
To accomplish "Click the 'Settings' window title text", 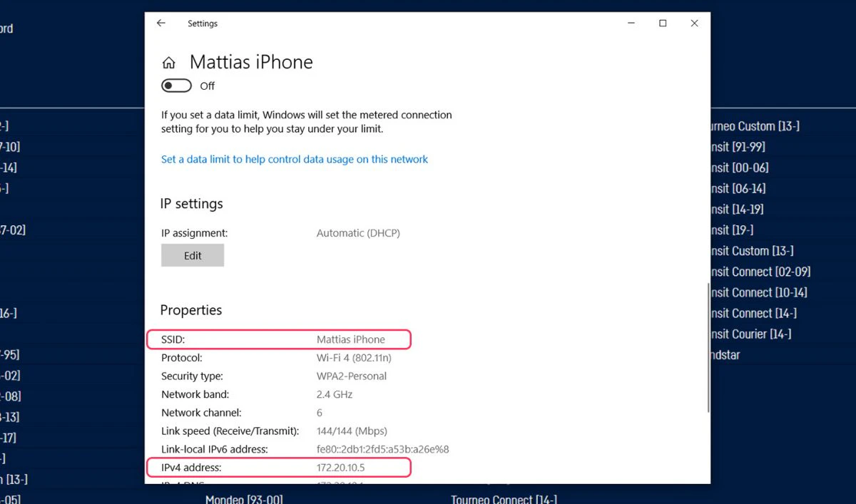I will (203, 24).
